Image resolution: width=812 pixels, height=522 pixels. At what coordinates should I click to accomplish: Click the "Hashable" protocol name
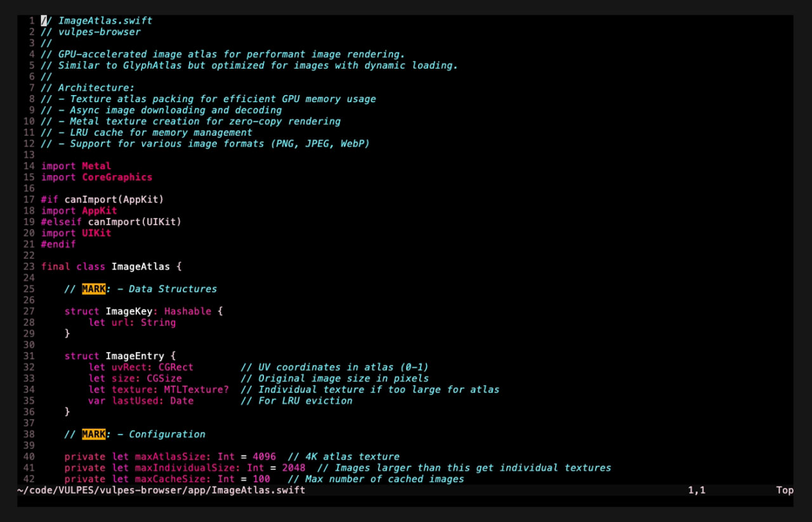click(188, 311)
